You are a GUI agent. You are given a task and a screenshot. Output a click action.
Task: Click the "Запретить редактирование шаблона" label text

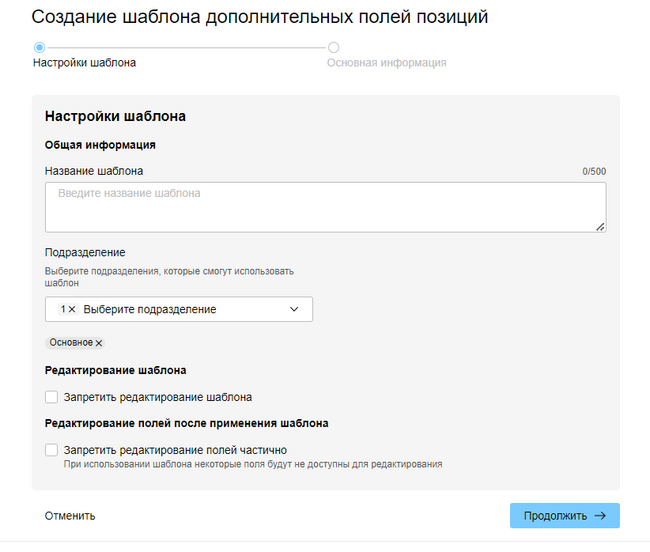pyautogui.click(x=157, y=397)
